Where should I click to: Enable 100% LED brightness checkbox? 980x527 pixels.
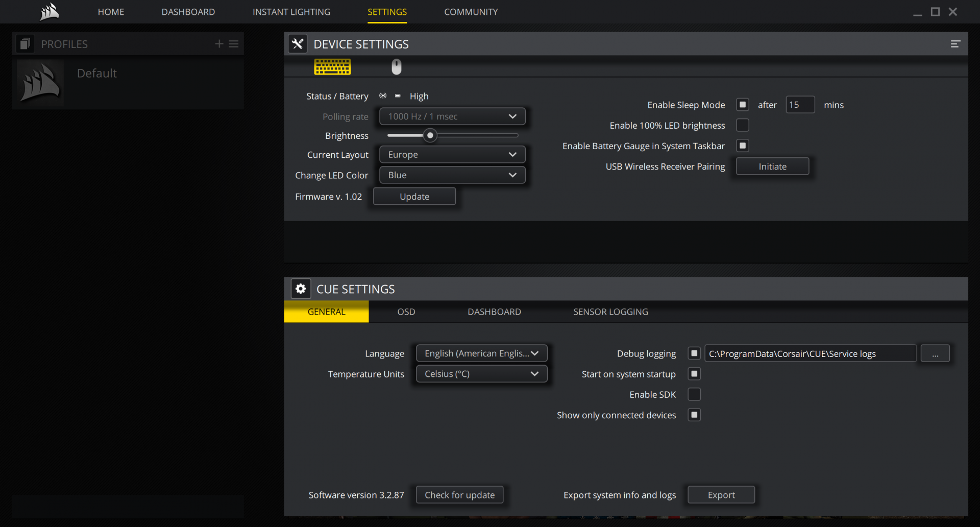[x=743, y=125]
